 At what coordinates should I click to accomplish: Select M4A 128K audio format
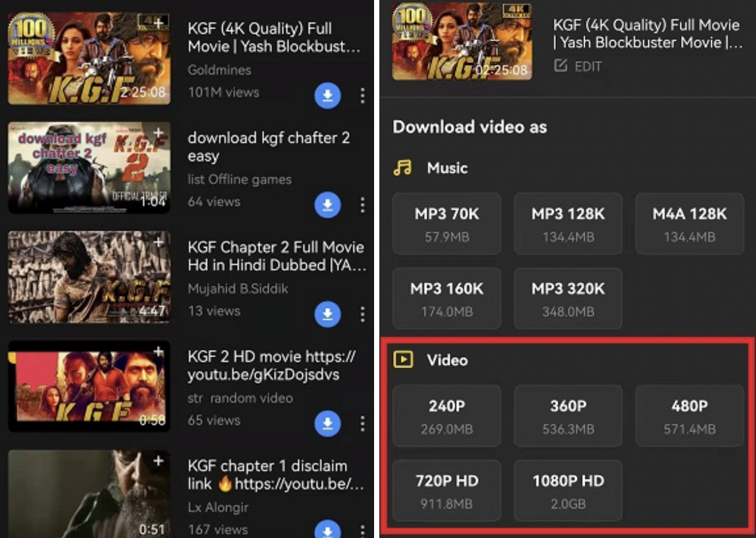point(690,224)
